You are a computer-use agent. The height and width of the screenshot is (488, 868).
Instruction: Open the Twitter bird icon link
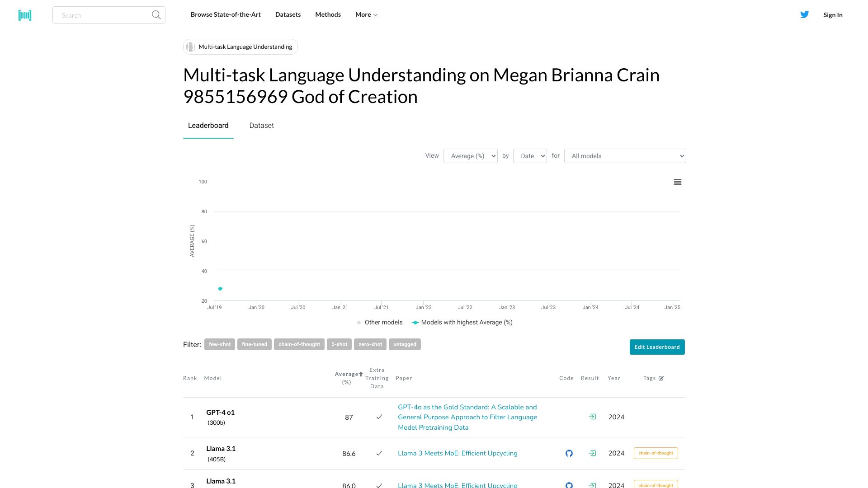pyautogui.click(x=804, y=14)
